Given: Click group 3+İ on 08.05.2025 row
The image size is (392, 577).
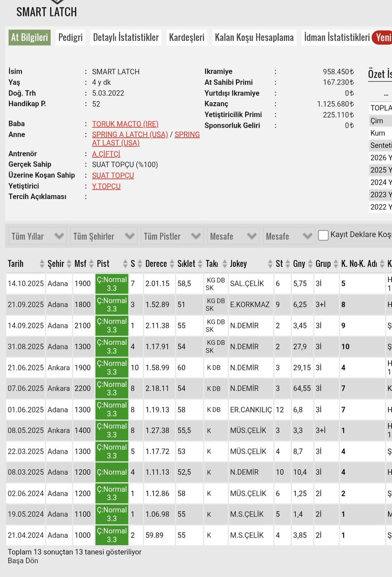Looking at the screenshot, I should click(321, 430).
